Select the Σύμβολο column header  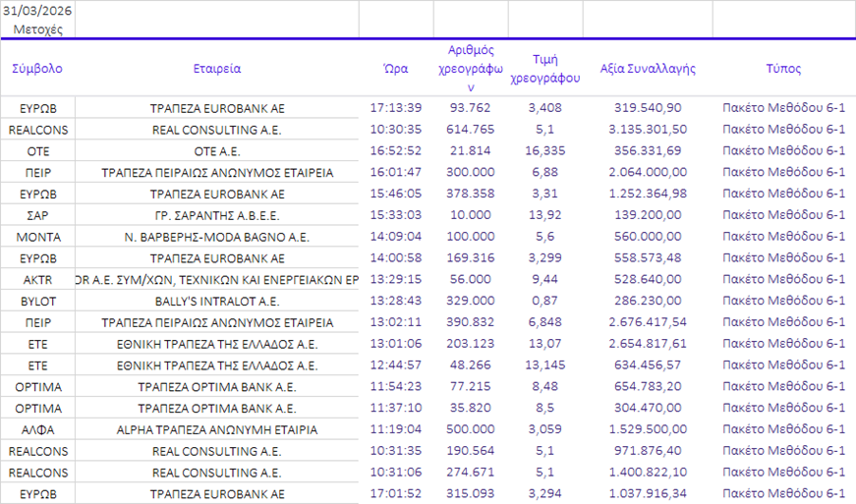coord(37,69)
